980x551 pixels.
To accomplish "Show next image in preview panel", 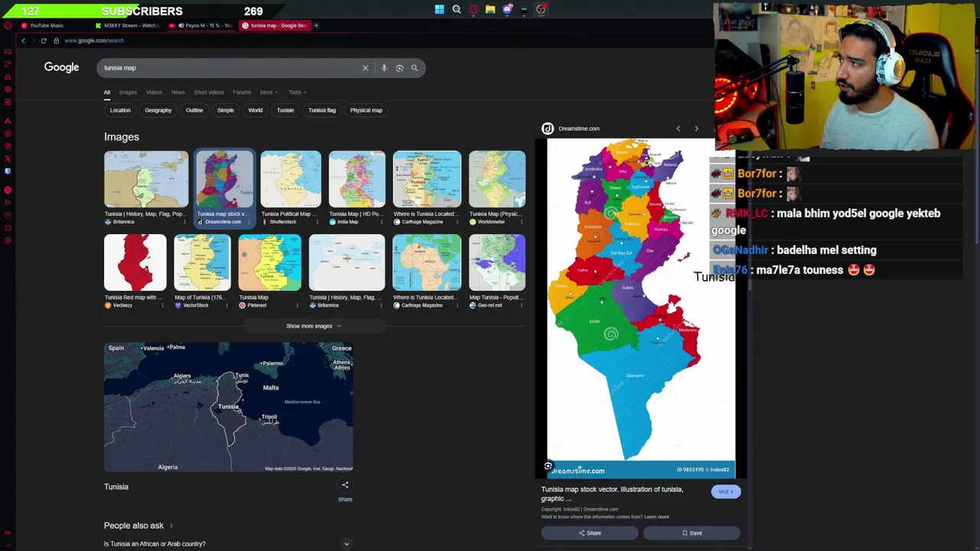I will pos(696,129).
